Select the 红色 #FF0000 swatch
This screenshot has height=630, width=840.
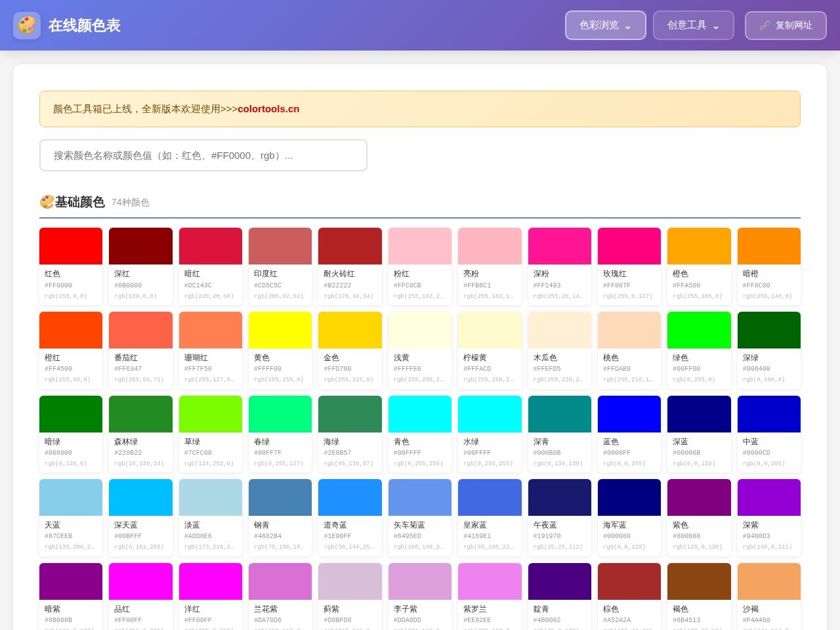click(x=71, y=266)
